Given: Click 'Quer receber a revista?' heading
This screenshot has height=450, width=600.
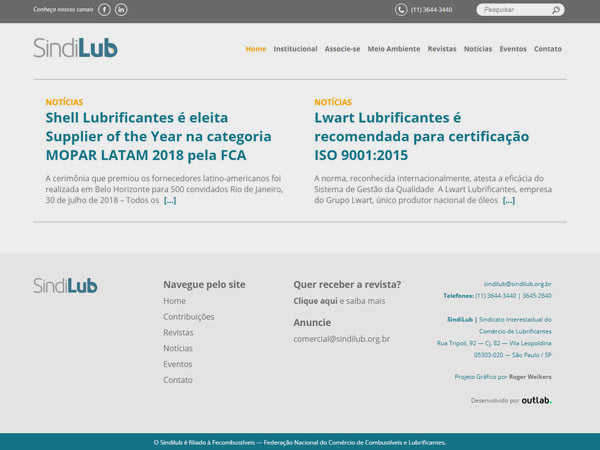Looking at the screenshot, I should point(347,285).
